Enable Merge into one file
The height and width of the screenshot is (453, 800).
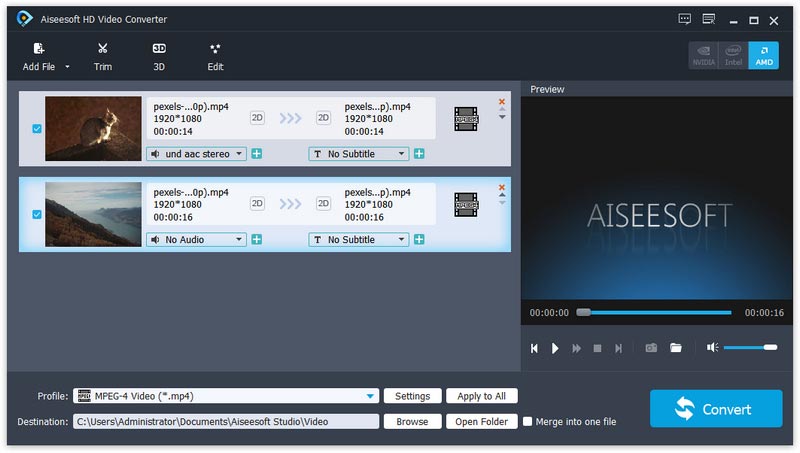pos(528,421)
